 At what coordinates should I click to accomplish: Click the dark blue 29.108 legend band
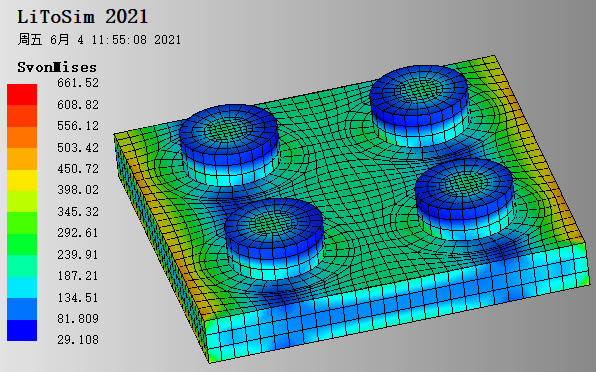point(22,330)
